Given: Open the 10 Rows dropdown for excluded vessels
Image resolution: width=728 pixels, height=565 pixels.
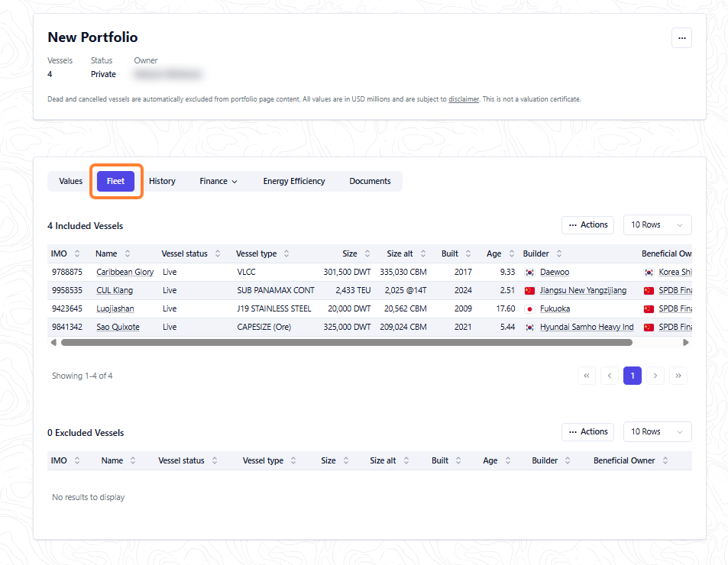Looking at the screenshot, I should click(658, 432).
